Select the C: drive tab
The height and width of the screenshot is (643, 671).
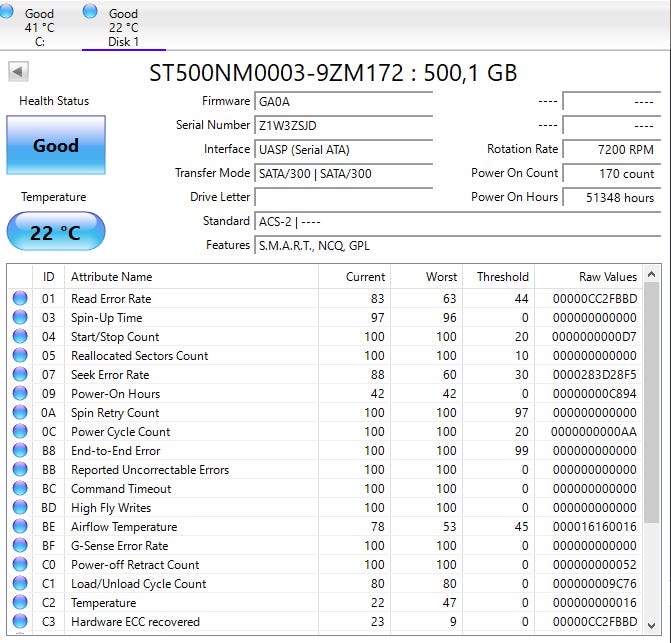[40, 27]
